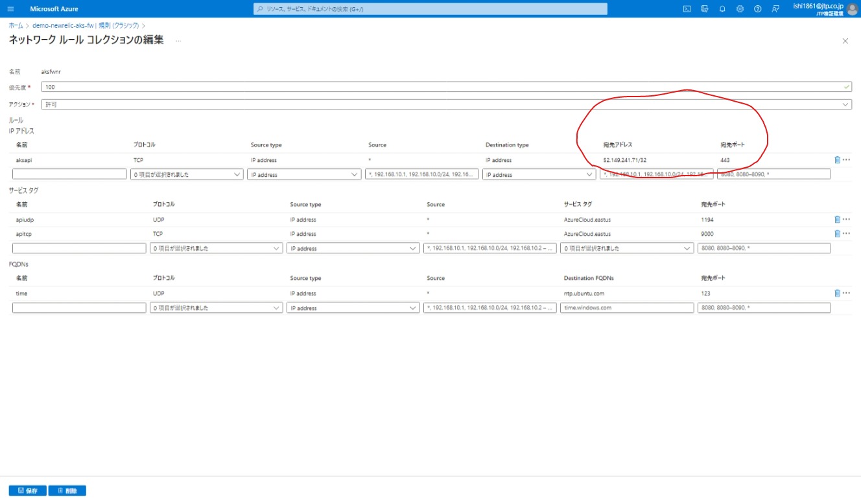Open the user account avatar
Screen dimensions: 861x504
[853, 9]
